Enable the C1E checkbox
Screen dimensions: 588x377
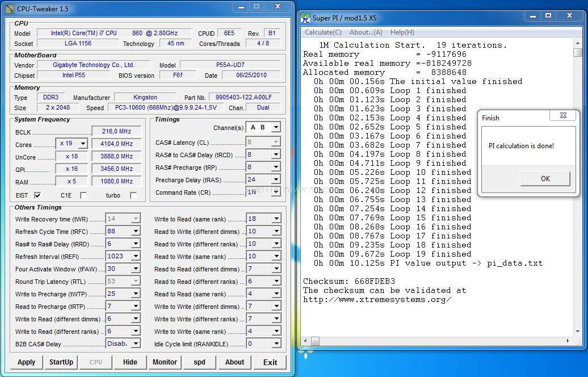[x=83, y=195]
